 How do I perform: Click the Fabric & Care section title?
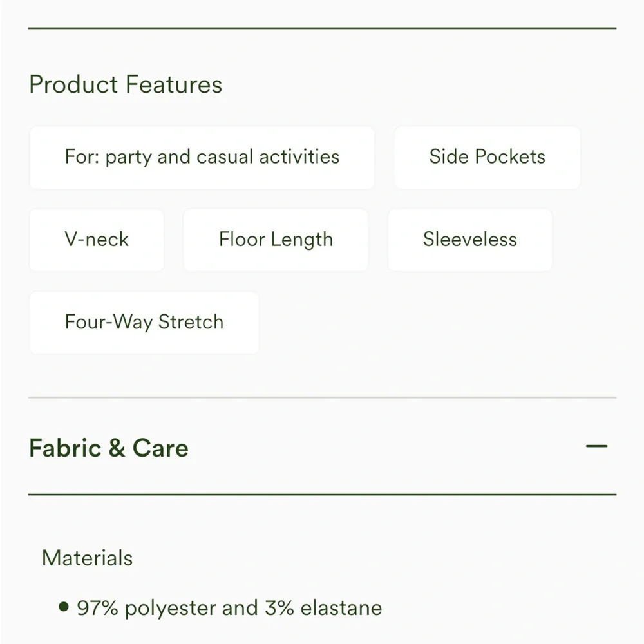[109, 448]
